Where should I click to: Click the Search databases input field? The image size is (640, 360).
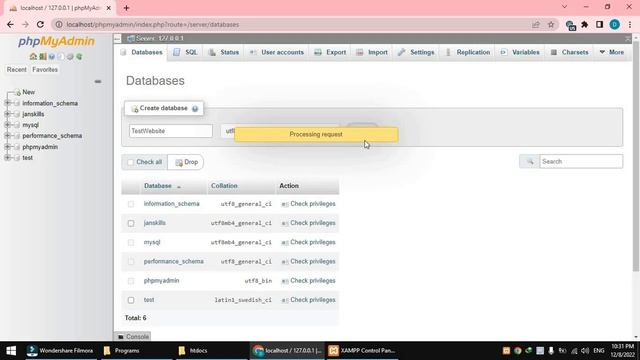[x=581, y=162]
